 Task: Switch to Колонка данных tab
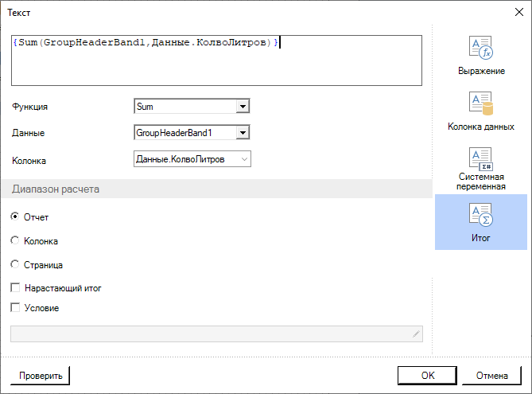pos(481,111)
